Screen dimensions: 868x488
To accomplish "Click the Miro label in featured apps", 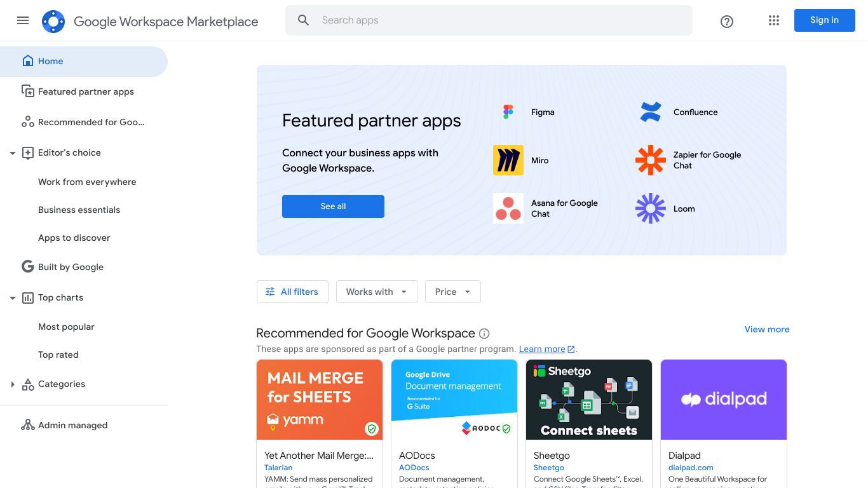I will click(539, 160).
